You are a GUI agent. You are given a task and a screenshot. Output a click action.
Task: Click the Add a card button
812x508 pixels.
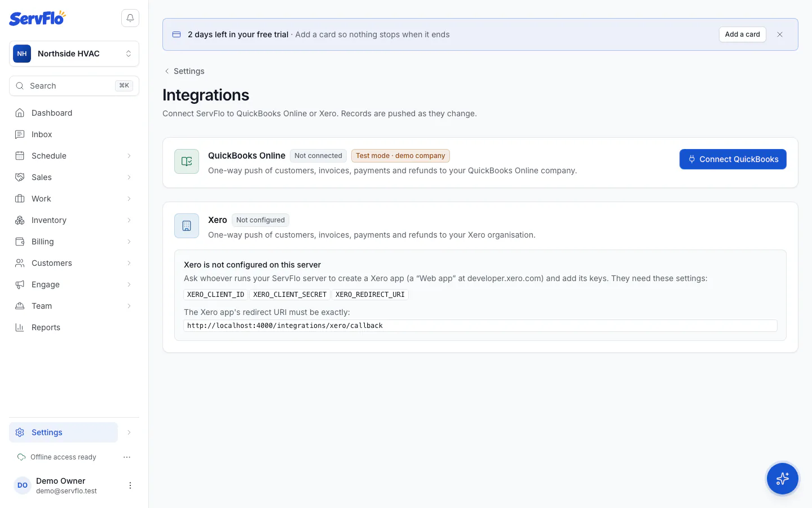click(743, 34)
